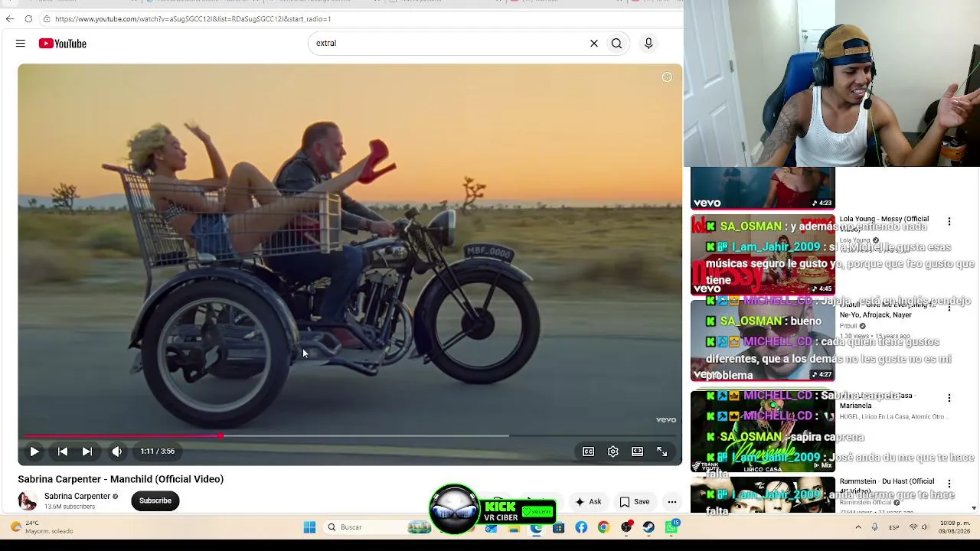The width and height of the screenshot is (980, 551).
Task: Open the YouTube hamburger guide menu
Action: (x=21, y=44)
